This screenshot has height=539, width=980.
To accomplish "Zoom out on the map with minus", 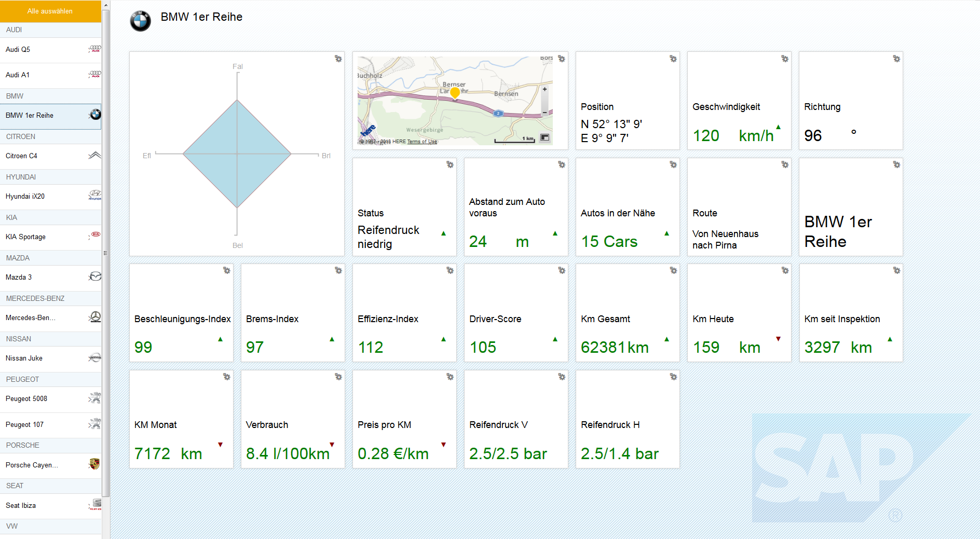I will coord(545,112).
